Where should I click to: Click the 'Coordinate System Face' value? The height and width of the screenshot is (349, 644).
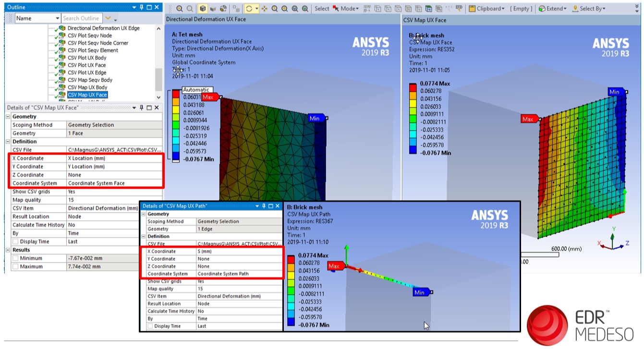pyautogui.click(x=114, y=183)
